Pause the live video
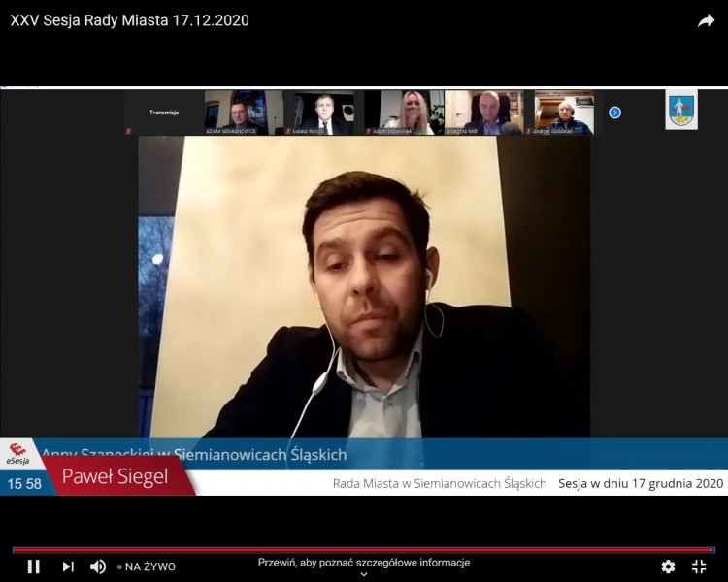Image resolution: width=728 pixels, height=582 pixels. click(33, 566)
